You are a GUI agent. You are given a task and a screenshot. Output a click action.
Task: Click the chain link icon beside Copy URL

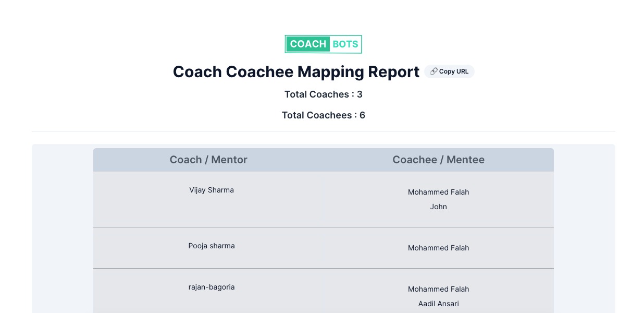point(434,71)
